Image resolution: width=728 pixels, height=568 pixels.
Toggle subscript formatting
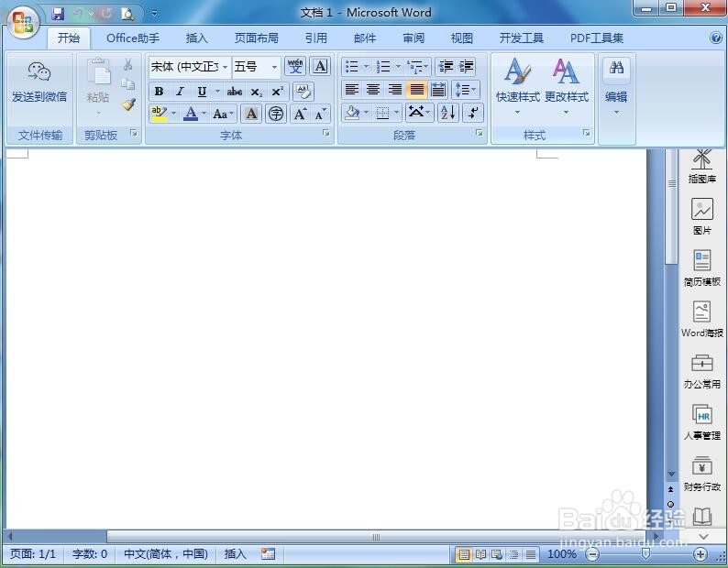[257, 92]
